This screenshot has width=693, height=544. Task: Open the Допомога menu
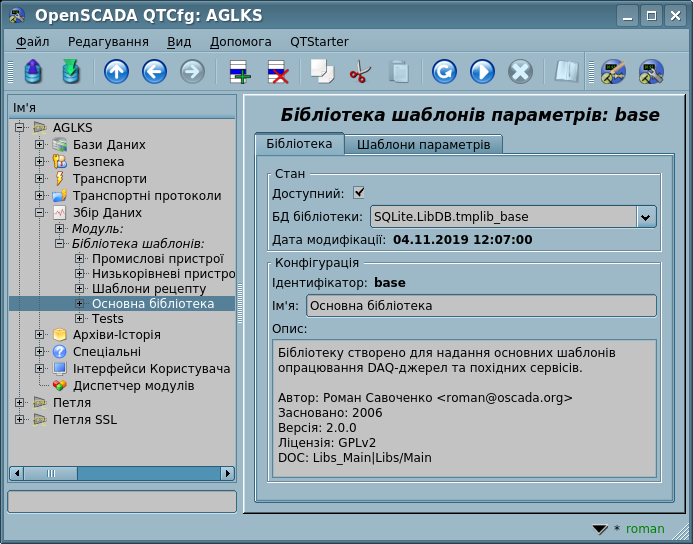pyautogui.click(x=240, y=42)
